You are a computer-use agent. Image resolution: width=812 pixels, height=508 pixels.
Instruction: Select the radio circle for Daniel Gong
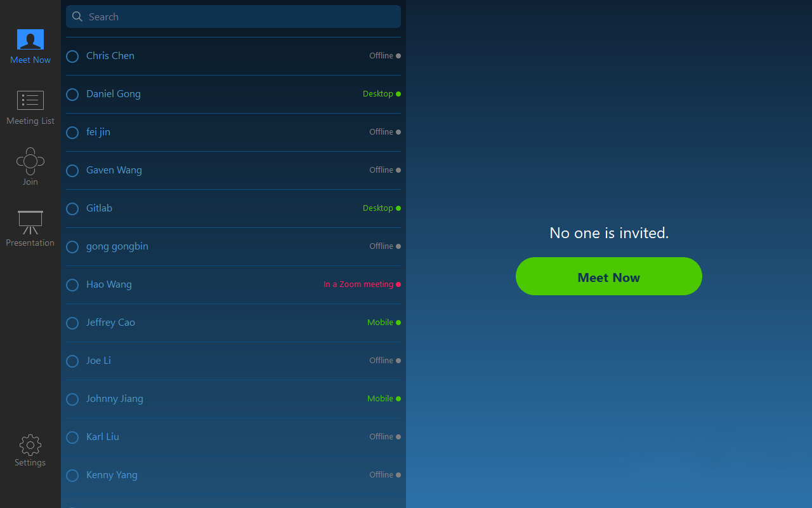(x=72, y=95)
